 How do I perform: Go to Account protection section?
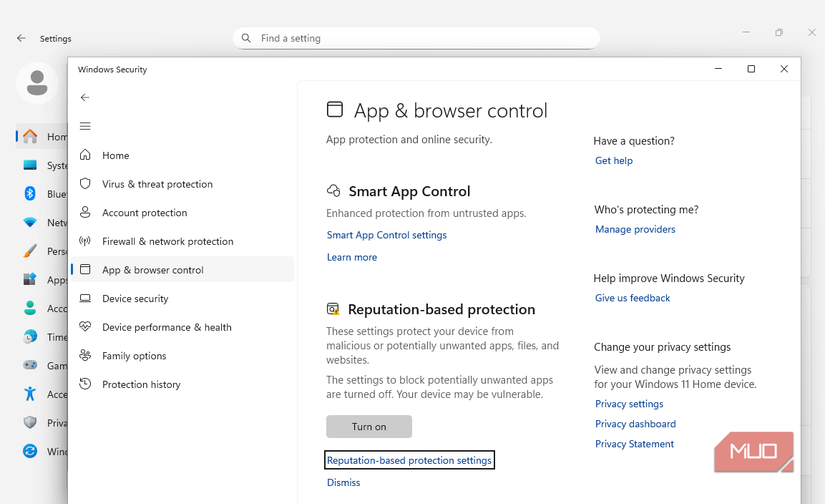[x=183, y=213]
